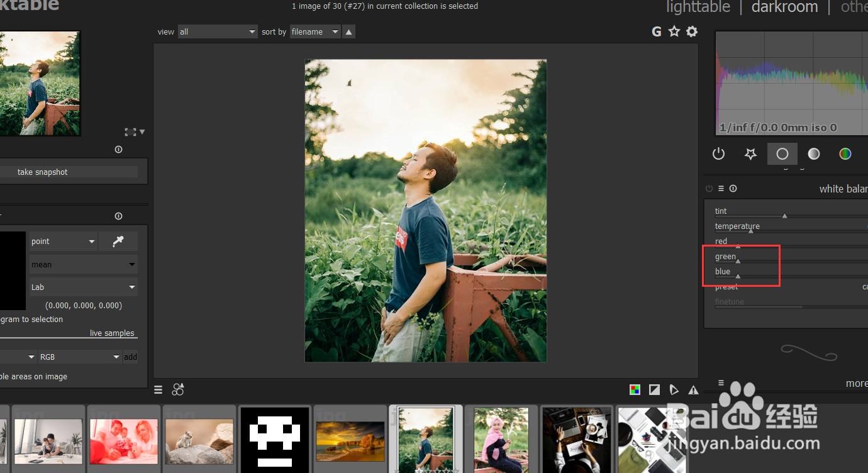This screenshot has height=473, width=868.
Task: Adjust the tint slider
Action: tap(791, 212)
